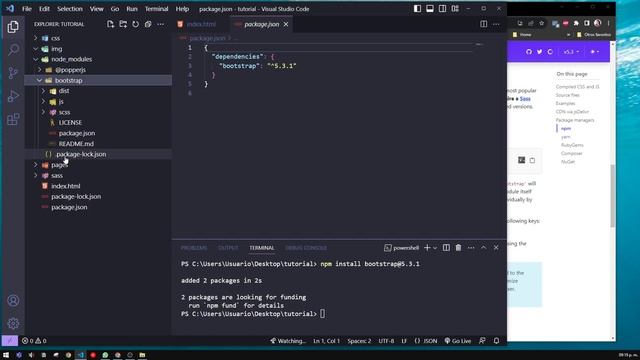Expand the sass folder
The height and width of the screenshot is (360, 640).
[36, 176]
